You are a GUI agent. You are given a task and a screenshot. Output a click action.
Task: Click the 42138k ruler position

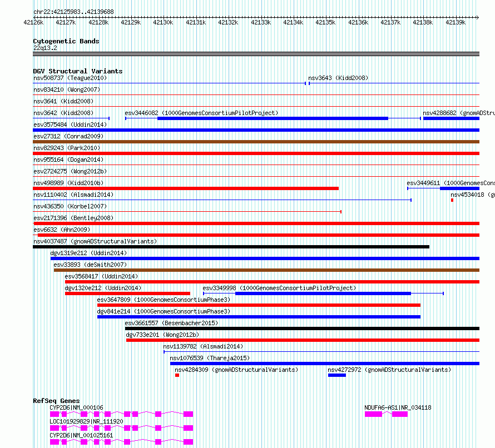(x=423, y=22)
